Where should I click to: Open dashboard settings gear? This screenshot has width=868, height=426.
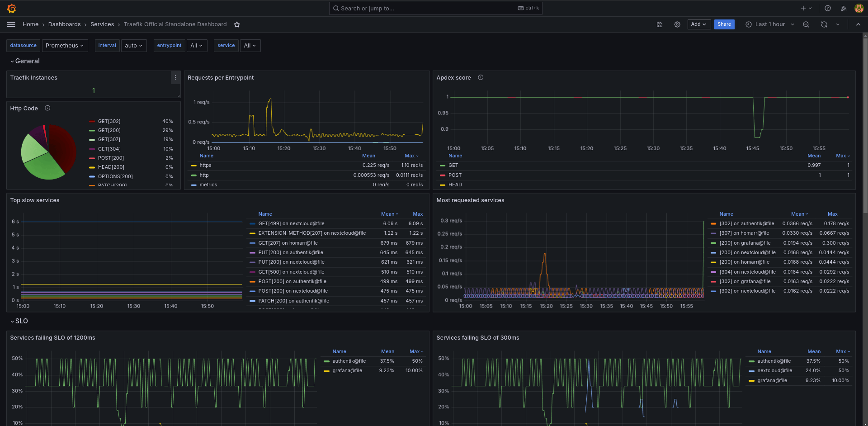[x=677, y=24]
